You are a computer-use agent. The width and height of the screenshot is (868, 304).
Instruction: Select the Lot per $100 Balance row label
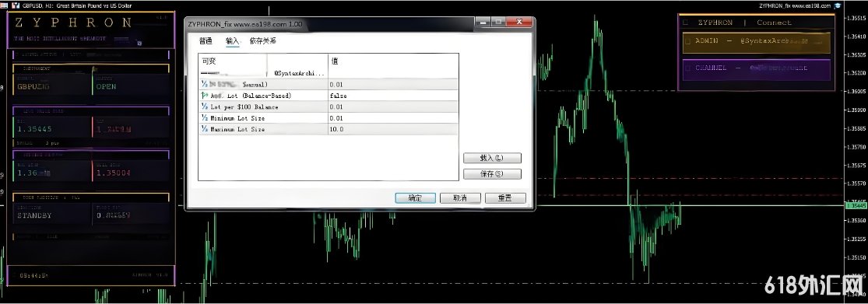244,107
